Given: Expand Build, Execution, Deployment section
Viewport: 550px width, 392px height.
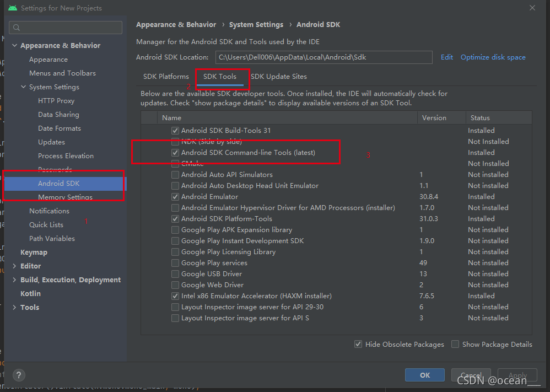Looking at the screenshot, I should point(14,280).
